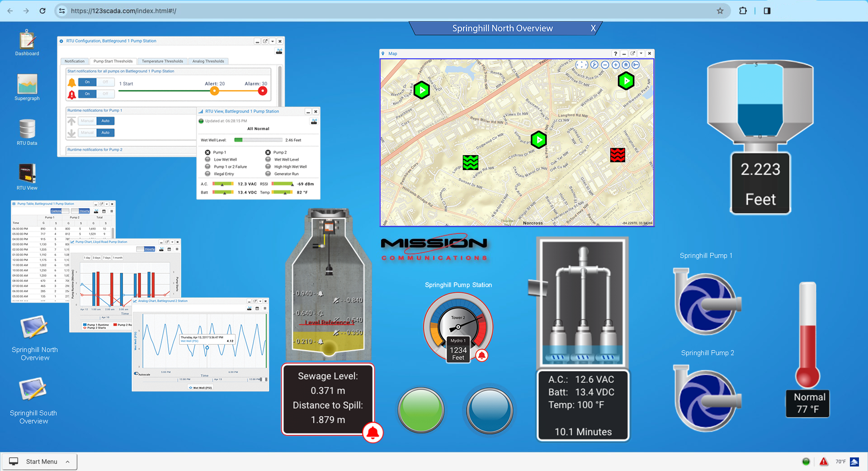Click the map home icon

point(626,65)
